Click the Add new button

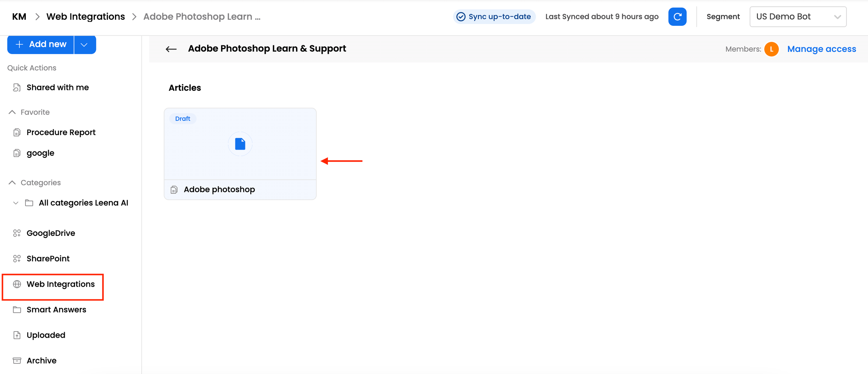[41, 44]
